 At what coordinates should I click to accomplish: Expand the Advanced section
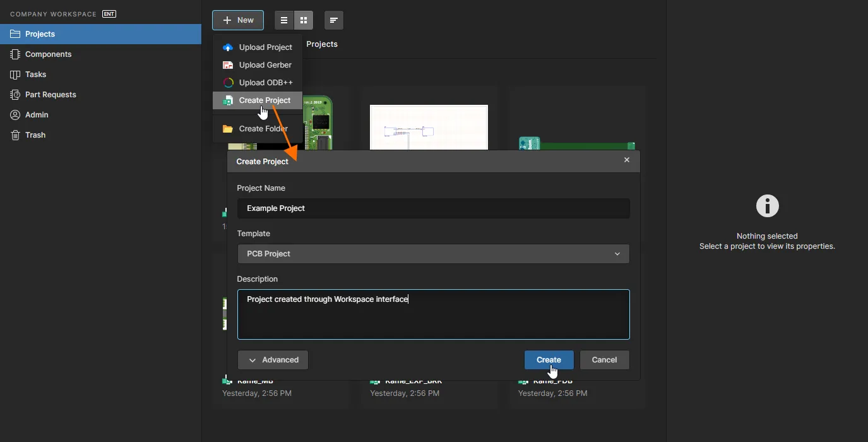click(x=273, y=360)
